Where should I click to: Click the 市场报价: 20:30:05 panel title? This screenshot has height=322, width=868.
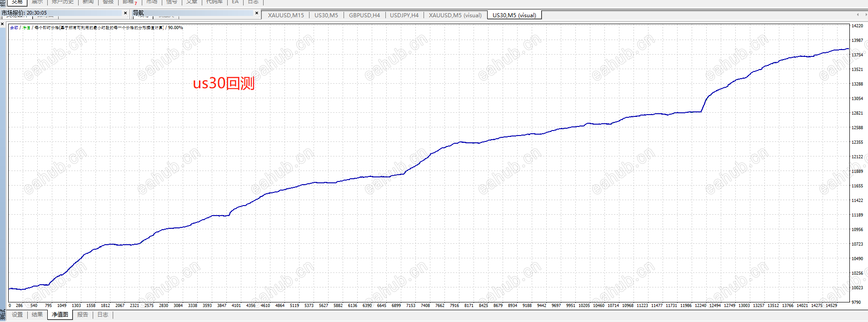24,13
